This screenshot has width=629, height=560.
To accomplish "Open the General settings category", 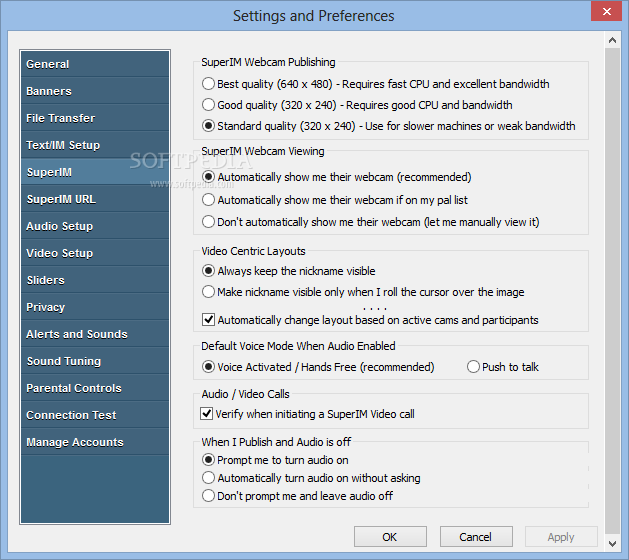I will tap(95, 64).
